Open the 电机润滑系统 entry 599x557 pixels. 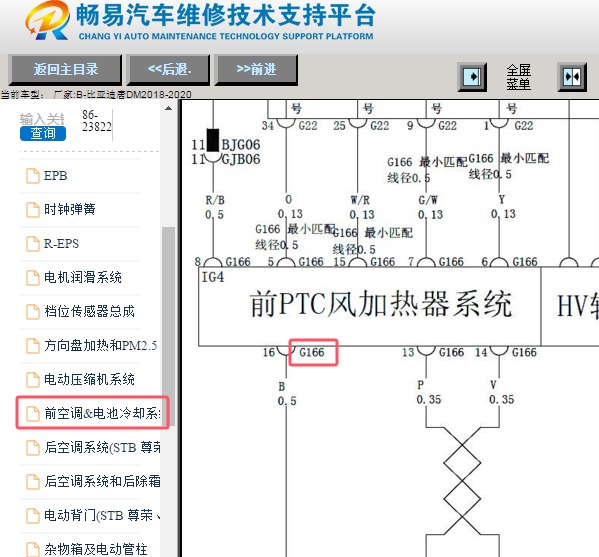tap(83, 277)
